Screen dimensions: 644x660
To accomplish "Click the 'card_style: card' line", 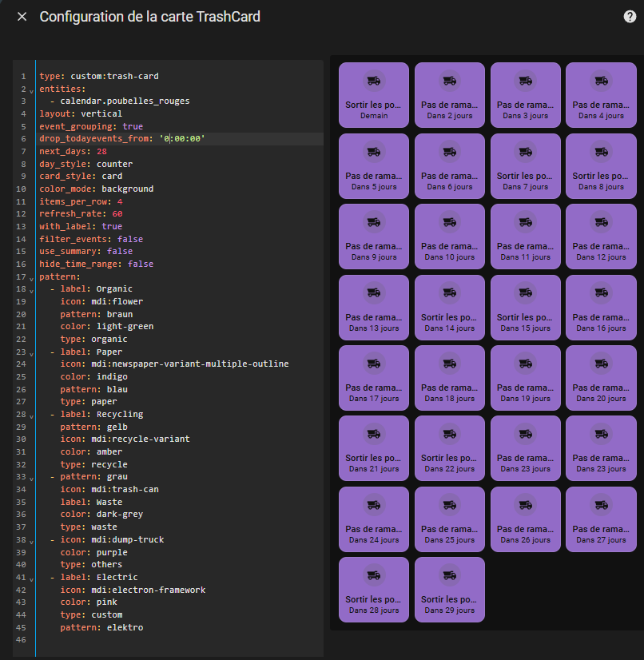I will pos(81,176).
